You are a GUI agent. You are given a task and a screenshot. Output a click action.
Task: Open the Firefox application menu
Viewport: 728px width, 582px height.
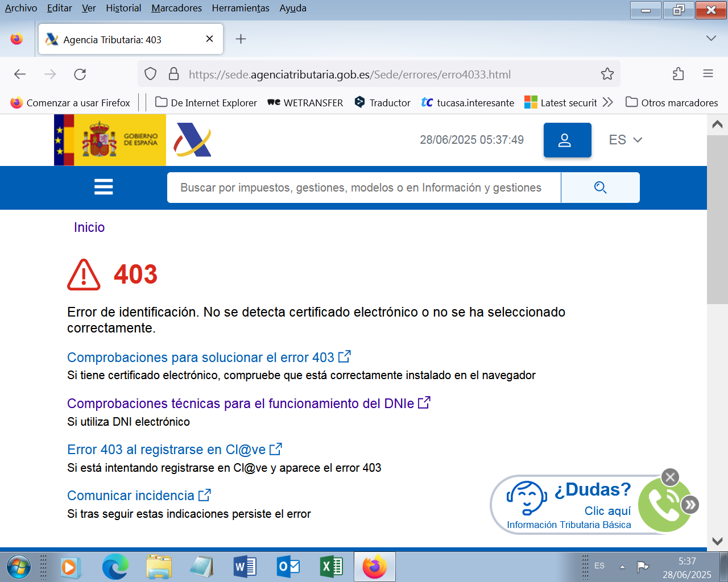708,74
